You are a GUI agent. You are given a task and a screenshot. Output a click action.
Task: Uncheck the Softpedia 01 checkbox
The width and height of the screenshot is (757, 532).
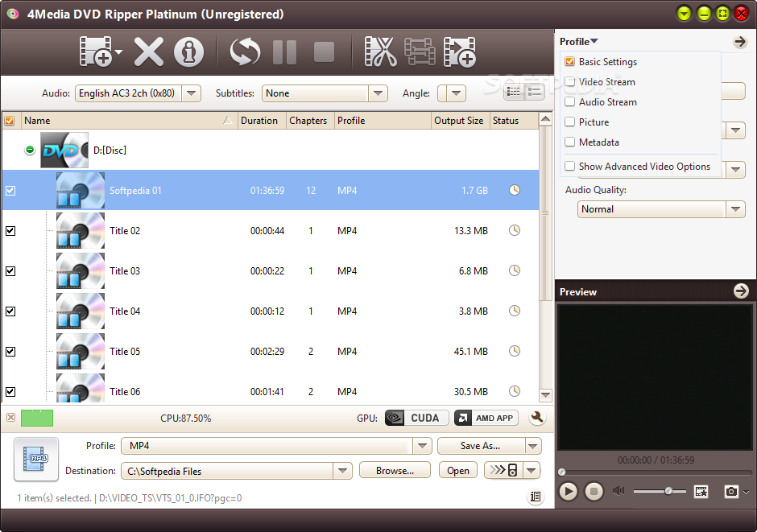tap(10, 191)
